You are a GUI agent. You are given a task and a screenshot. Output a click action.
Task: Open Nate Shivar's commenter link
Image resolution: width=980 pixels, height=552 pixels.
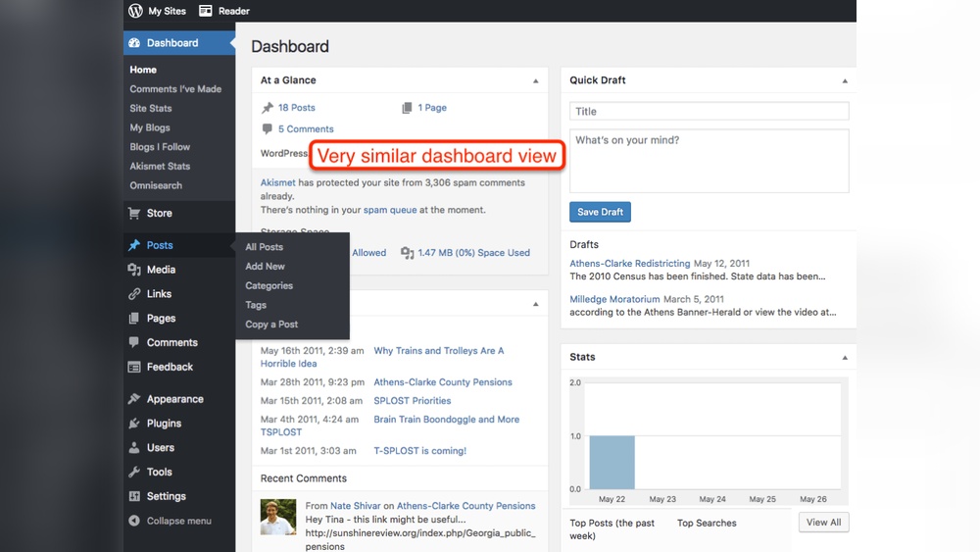pyautogui.click(x=356, y=506)
